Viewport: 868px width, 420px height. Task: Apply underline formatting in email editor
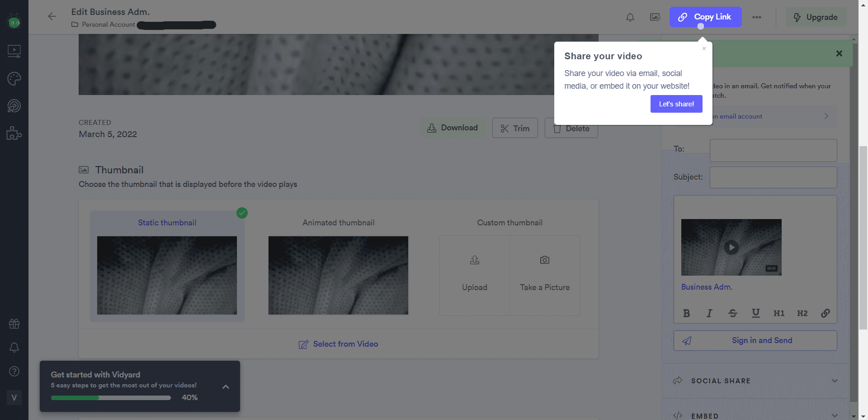pos(755,313)
